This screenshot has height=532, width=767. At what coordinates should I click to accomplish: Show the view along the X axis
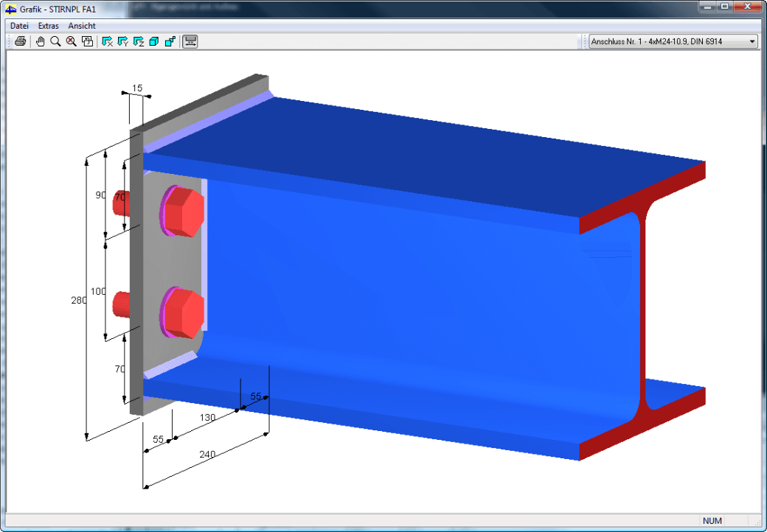107,41
